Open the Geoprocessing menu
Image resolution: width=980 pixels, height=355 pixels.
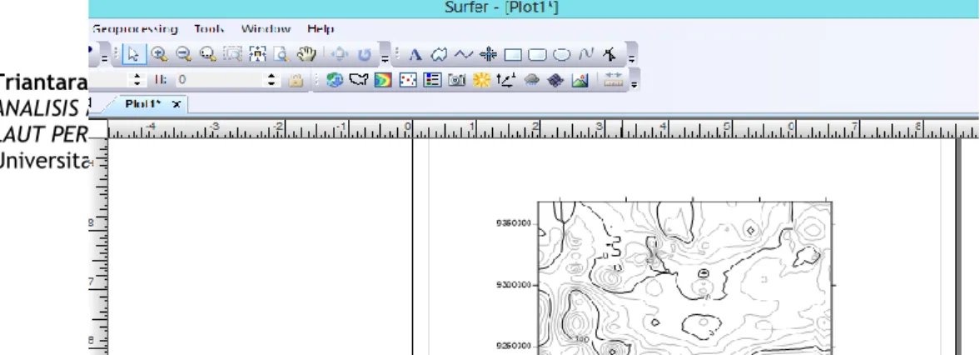[x=135, y=28]
